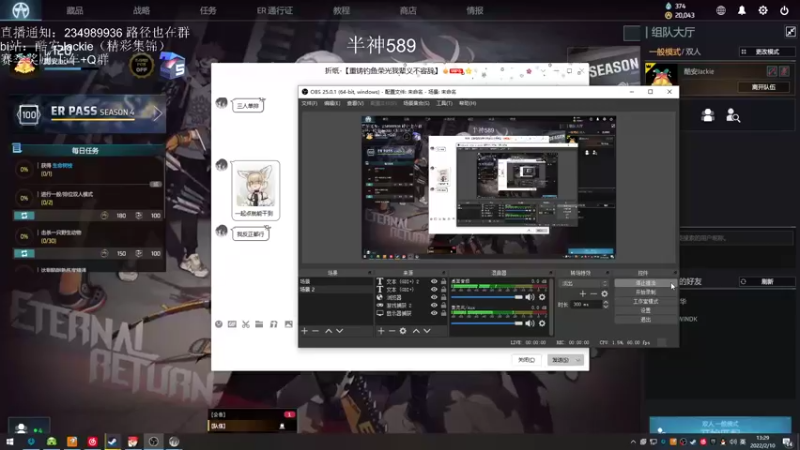The width and height of the screenshot is (800, 450).
Task: Add a scene transition with plus icon
Action: 583,293
